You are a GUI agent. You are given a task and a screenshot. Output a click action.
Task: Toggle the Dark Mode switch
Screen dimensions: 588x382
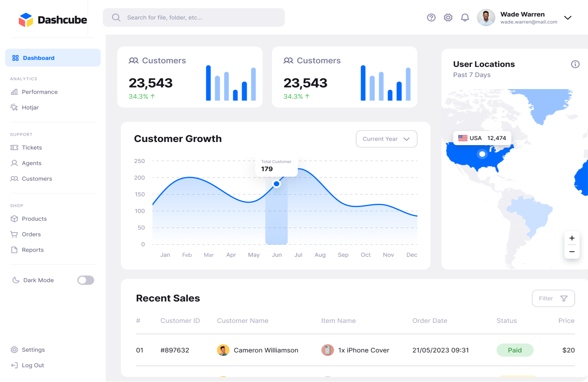(x=86, y=280)
